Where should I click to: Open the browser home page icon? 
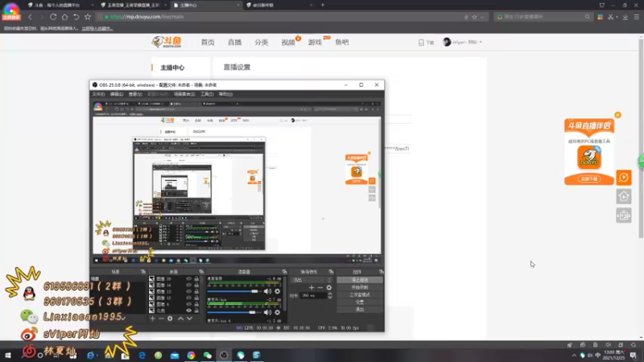tap(64, 17)
